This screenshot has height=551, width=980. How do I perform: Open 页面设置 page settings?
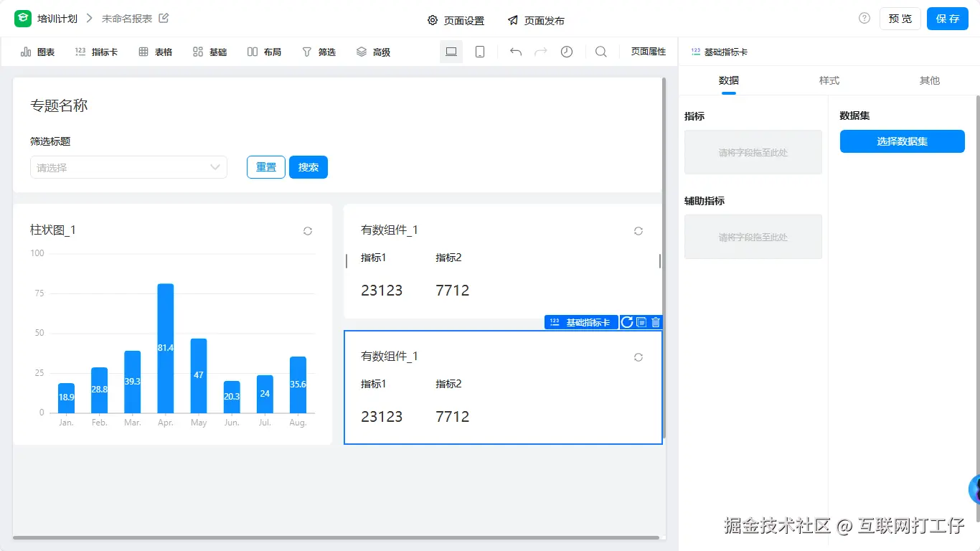(456, 21)
